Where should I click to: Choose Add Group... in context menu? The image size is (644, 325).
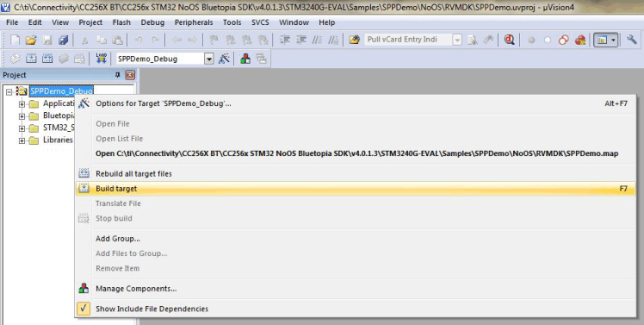tap(356, 239)
